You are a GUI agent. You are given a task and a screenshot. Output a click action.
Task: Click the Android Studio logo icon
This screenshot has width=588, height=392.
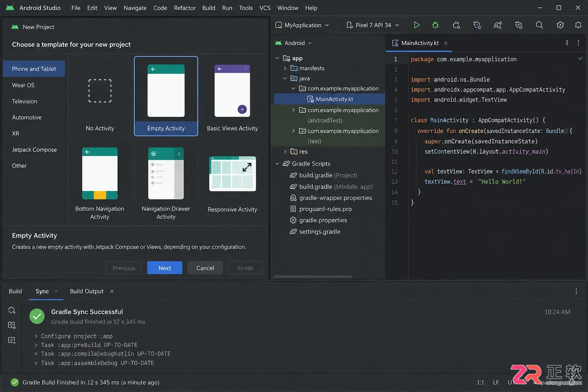click(10, 8)
